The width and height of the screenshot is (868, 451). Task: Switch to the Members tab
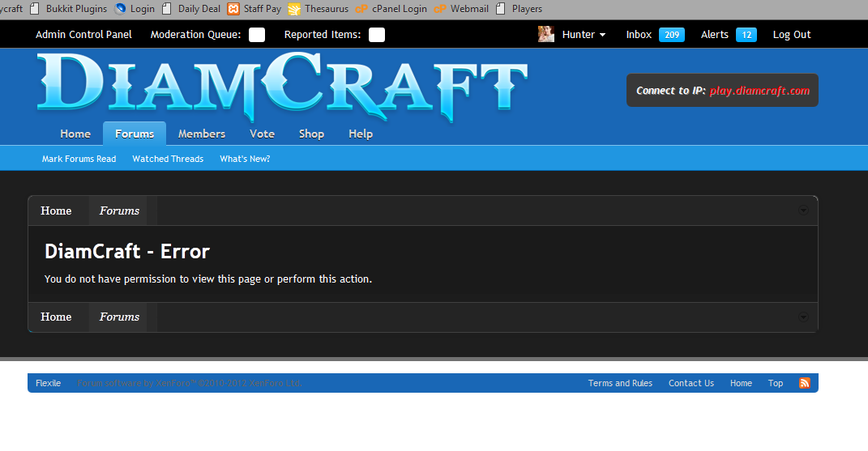202,134
